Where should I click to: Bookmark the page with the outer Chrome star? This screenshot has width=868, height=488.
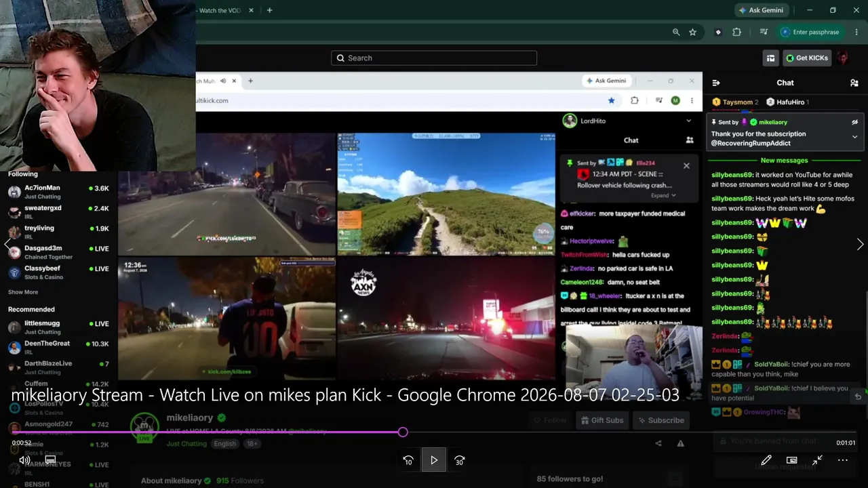692,32
